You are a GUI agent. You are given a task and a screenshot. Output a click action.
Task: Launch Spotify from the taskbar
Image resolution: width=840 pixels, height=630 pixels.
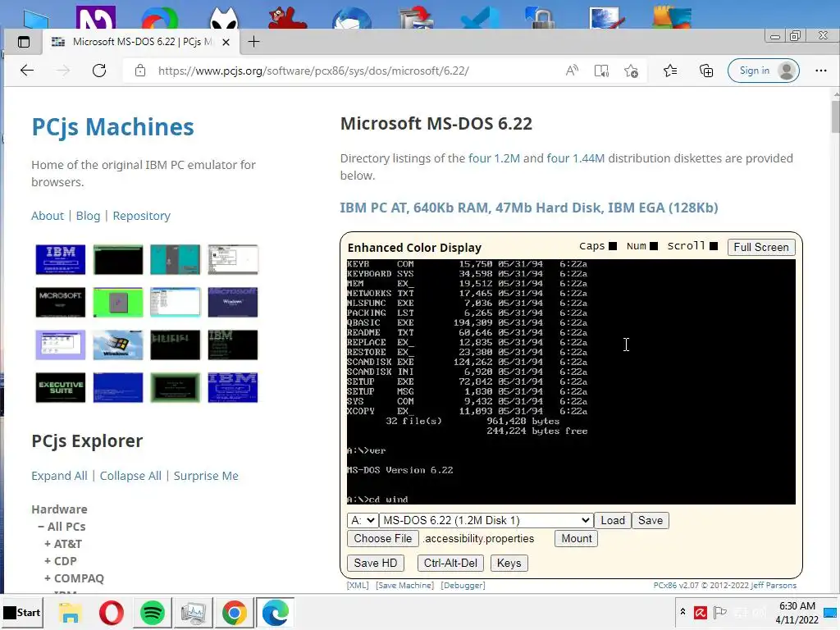[x=153, y=613]
